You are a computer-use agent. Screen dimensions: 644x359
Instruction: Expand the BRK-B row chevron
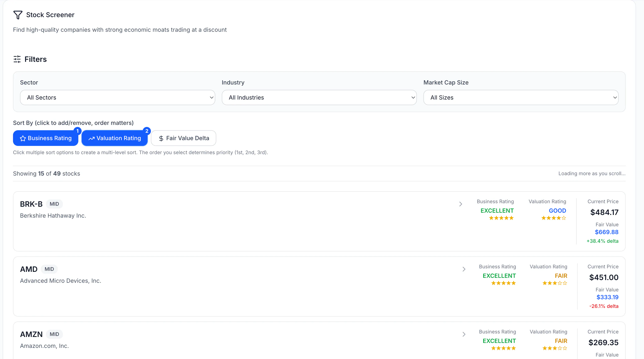tap(461, 204)
